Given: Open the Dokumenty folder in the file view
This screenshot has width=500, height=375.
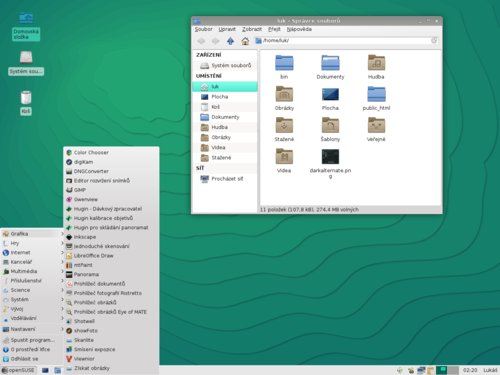Looking at the screenshot, I should click(x=330, y=63).
